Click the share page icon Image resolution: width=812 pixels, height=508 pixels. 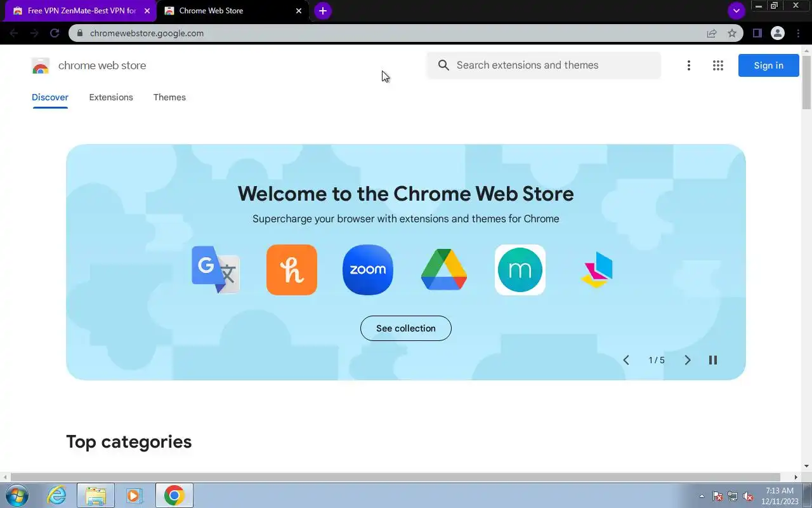pyautogui.click(x=712, y=33)
